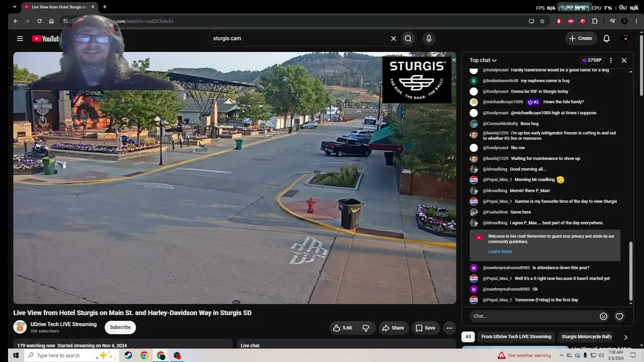
Task: Select the From UDrive Tech LIVE Streaming chip
Action: 516,337
